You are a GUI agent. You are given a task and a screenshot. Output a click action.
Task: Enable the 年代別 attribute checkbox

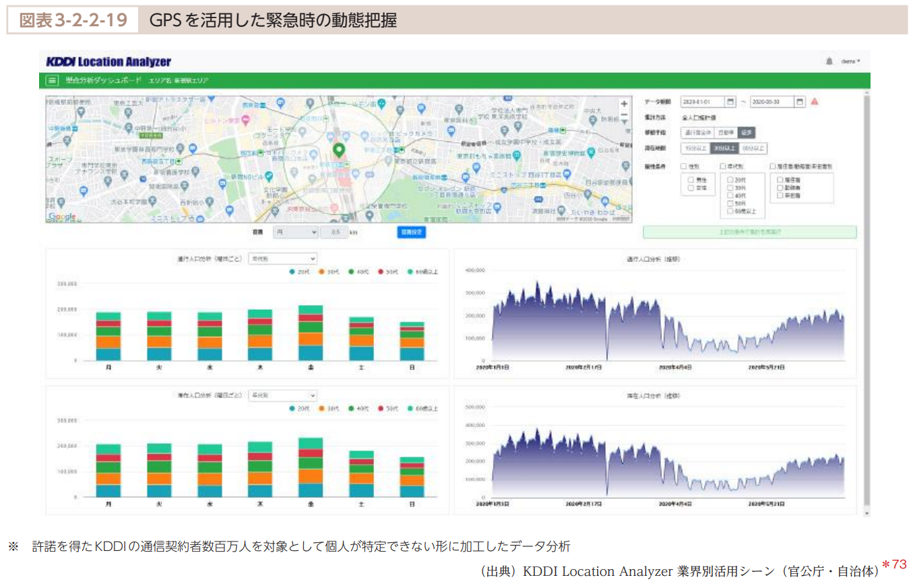[723, 166]
